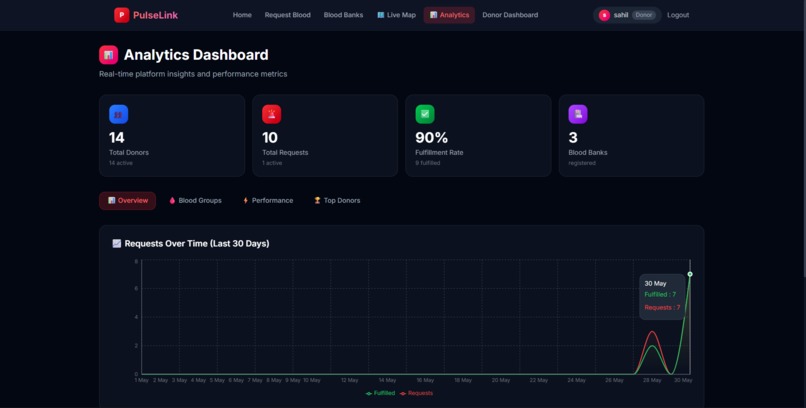Click the 1 May axis label

pyautogui.click(x=141, y=380)
